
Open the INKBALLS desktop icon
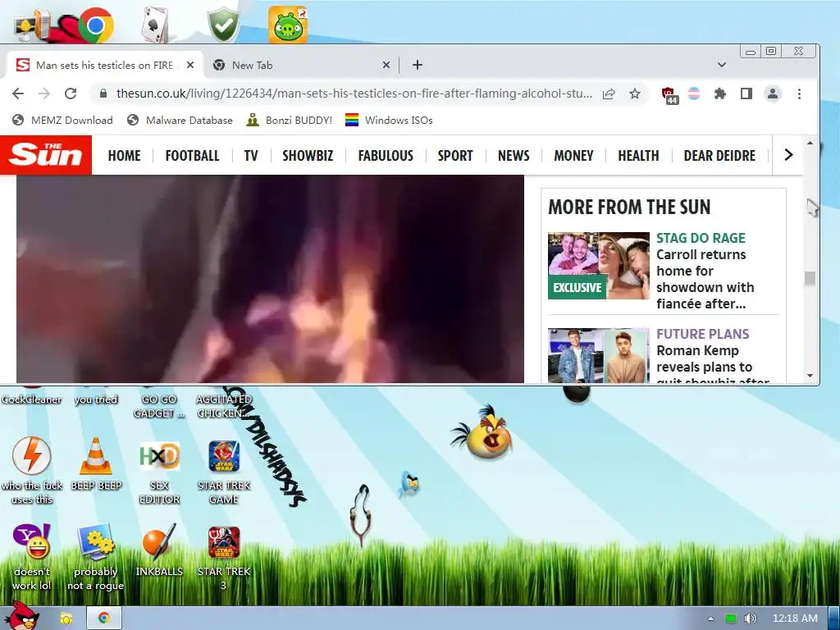159,550
